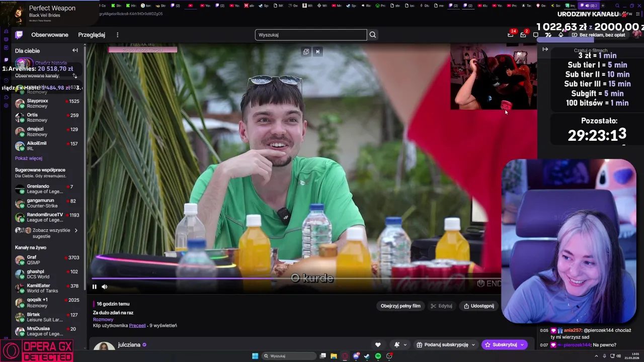Screen dimensions: 644x362
Task: Open the whispers speech bubble icon
Action: (536, 35)
